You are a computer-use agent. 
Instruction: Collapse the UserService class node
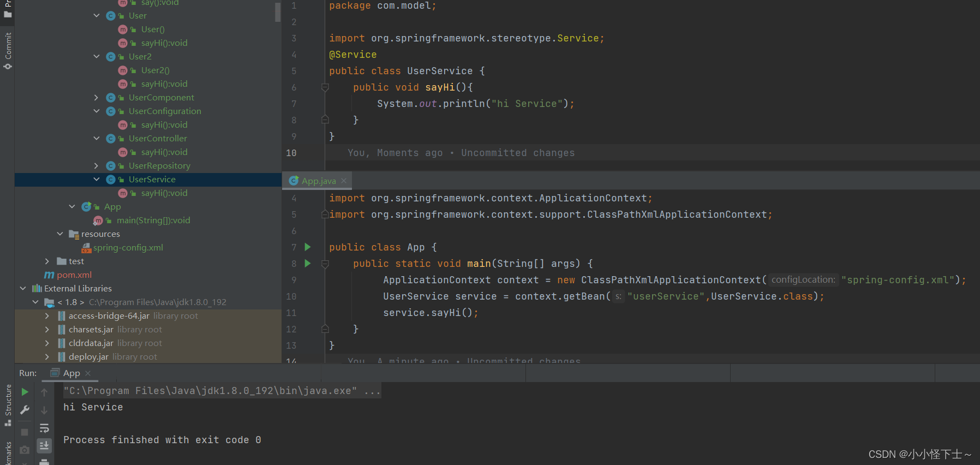[97, 180]
